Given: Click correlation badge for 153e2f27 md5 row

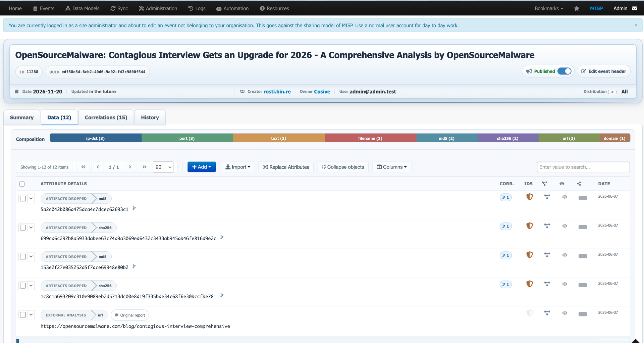Looking at the screenshot, I should pos(505,255).
